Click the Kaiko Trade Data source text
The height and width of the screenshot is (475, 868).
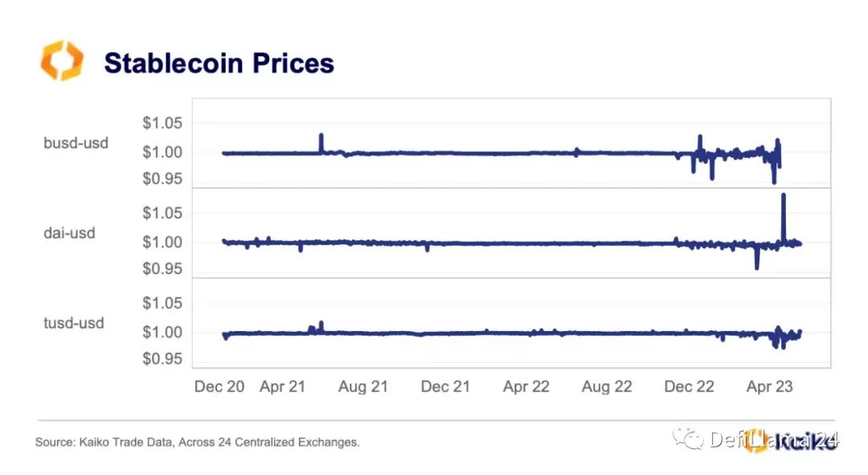tap(197, 442)
